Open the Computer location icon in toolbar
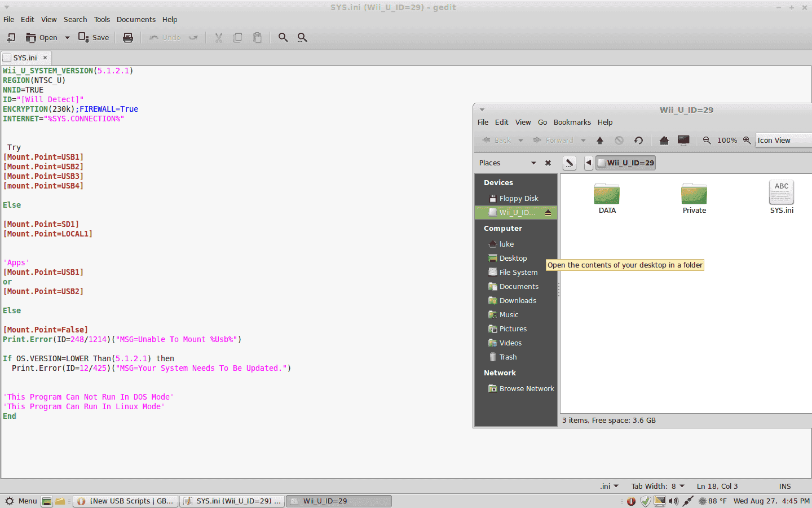Image resolution: width=812 pixels, height=508 pixels. pos(683,141)
